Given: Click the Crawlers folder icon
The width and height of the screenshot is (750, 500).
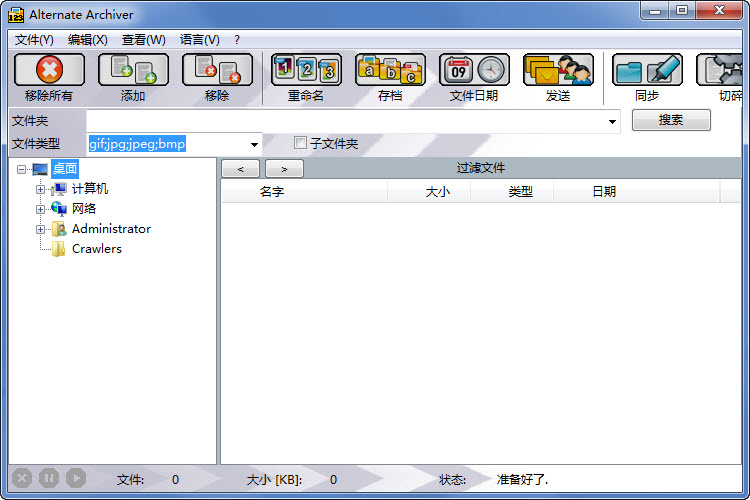Looking at the screenshot, I should click(59, 249).
